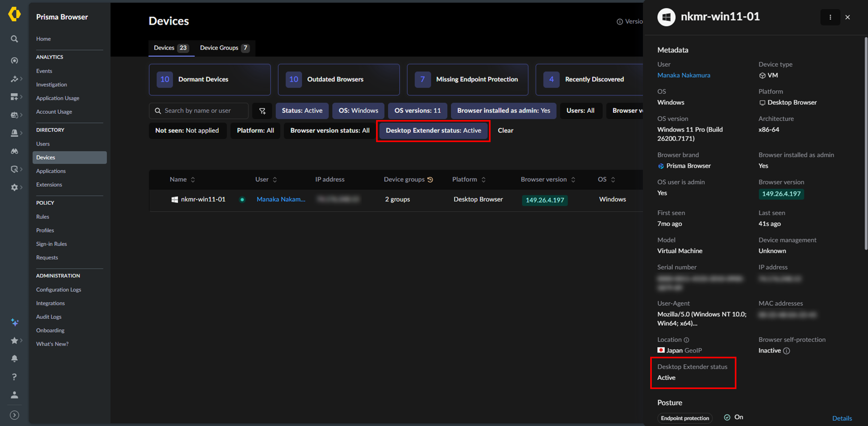
Task: Select the binoculars icon in the rail
Action: point(14,151)
